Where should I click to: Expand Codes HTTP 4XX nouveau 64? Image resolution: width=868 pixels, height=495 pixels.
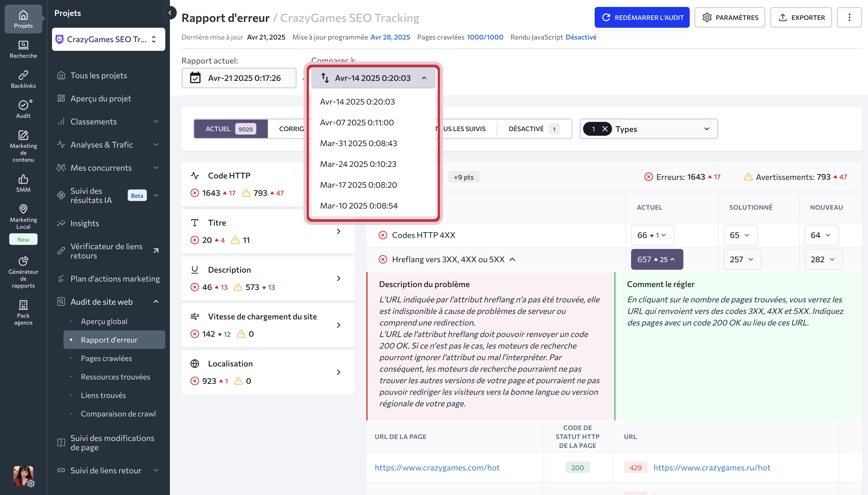point(821,235)
